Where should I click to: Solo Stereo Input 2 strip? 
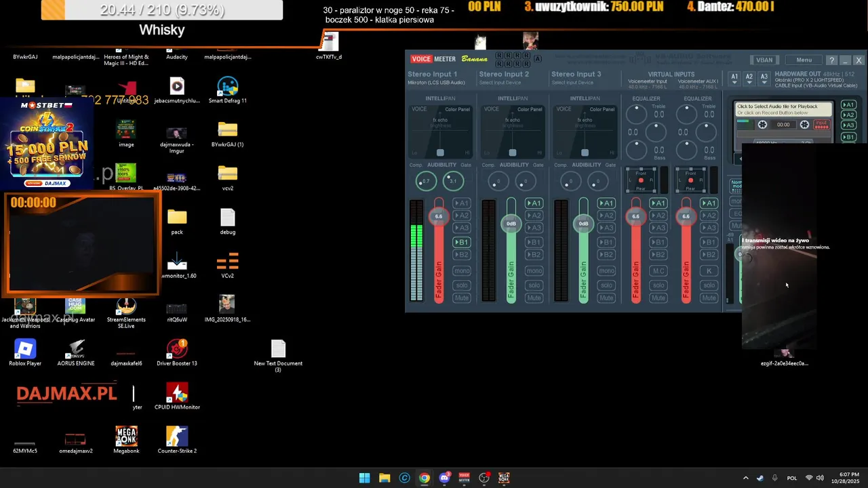click(534, 285)
